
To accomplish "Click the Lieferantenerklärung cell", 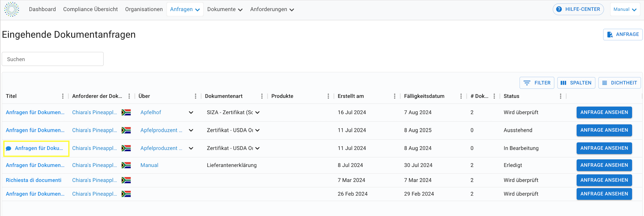I will pyautogui.click(x=232, y=165).
